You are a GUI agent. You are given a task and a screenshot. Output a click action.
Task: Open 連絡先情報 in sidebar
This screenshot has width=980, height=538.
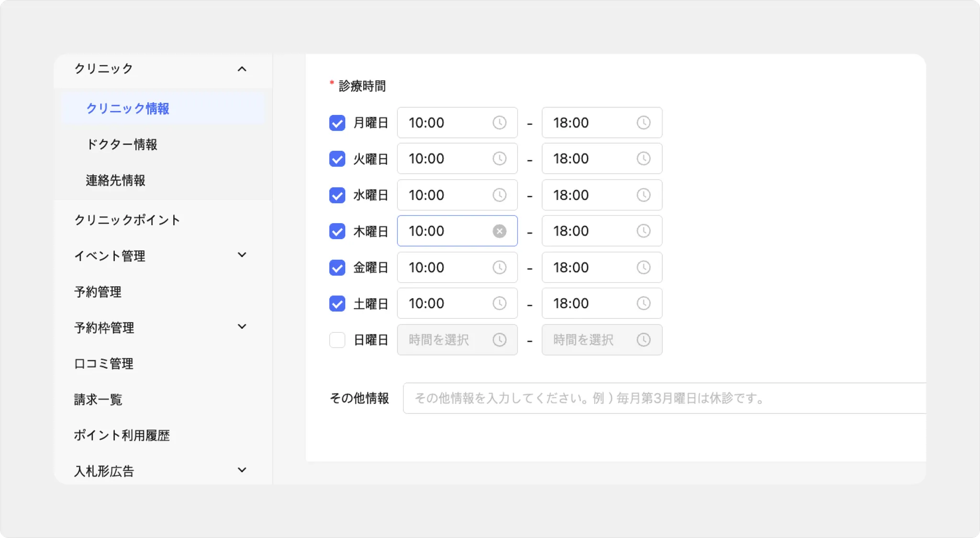click(115, 180)
